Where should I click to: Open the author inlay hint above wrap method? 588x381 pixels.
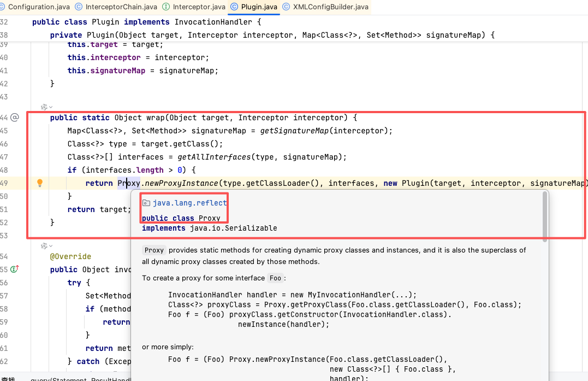click(46, 107)
